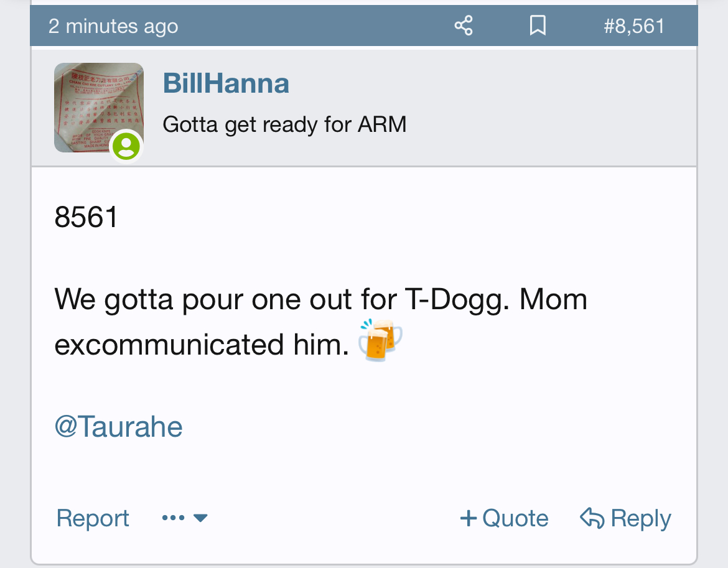Click the plus icon beside Quote
This screenshot has width=728, height=568.
(469, 518)
